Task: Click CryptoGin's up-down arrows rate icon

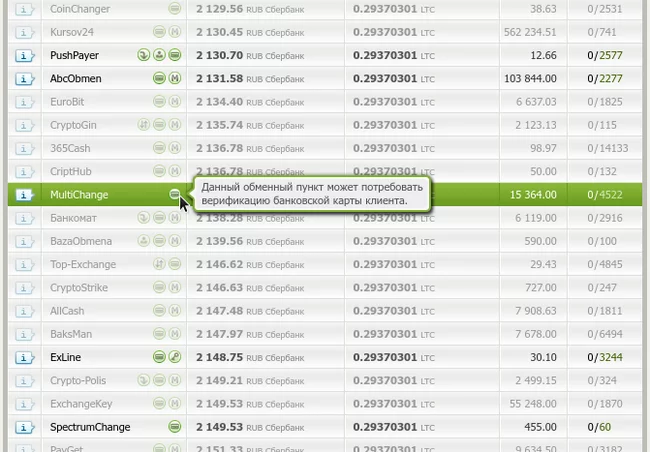Action: coord(143,124)
